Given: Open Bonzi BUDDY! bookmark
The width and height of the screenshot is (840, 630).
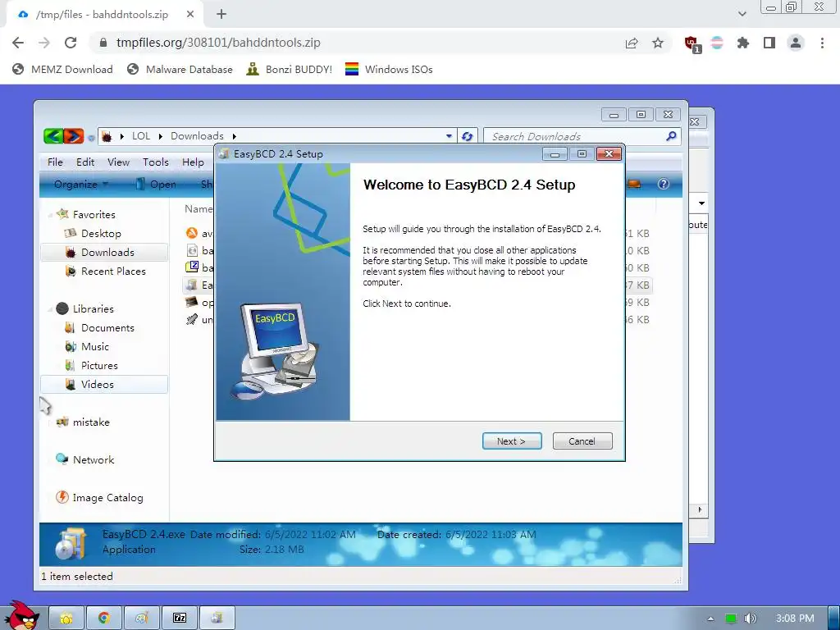Looking at the screenshot, I should (x=289, y=69).
